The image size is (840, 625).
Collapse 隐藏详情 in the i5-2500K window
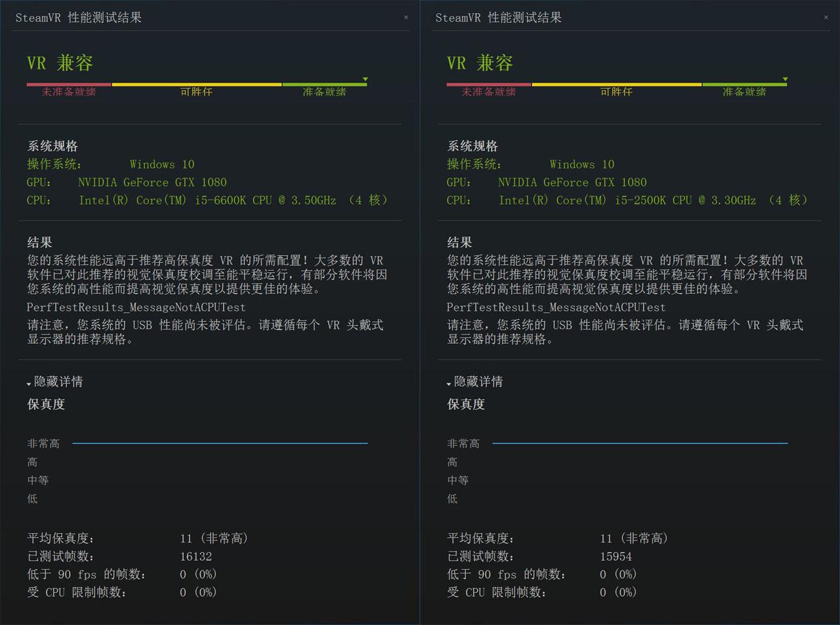click(x=475, y=382)
